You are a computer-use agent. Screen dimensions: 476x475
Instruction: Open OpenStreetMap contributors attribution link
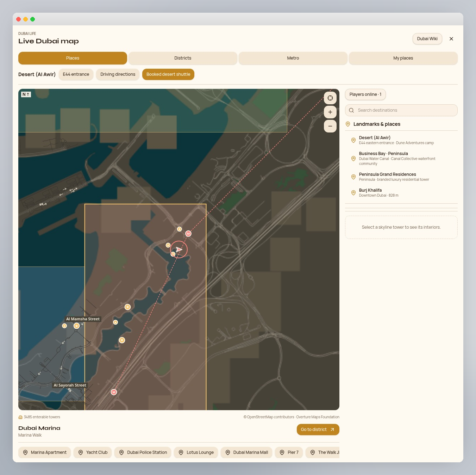pyautogui.click(x=269, y=417)
